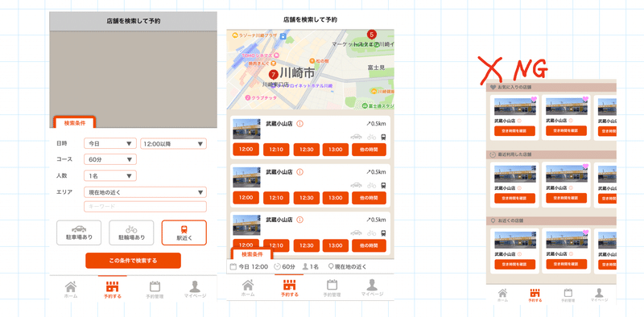
Task: Click この条件で検索する button
Action: point(133,261)
